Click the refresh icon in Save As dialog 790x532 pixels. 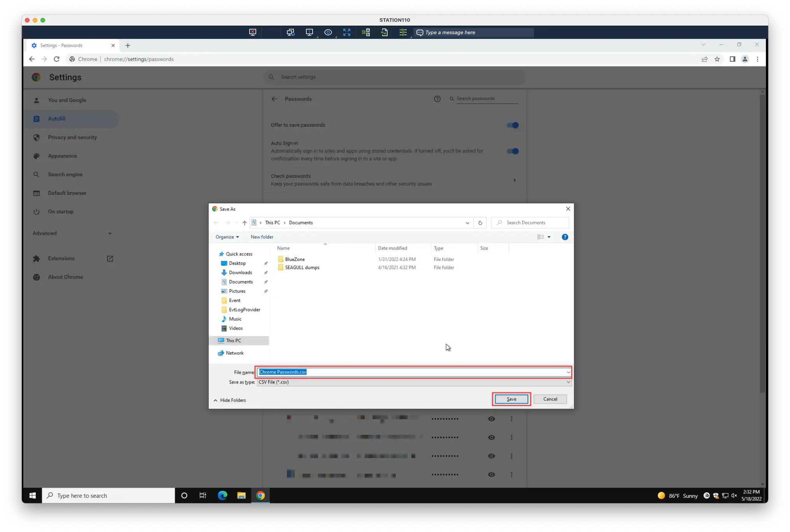[x=480, y=223]
